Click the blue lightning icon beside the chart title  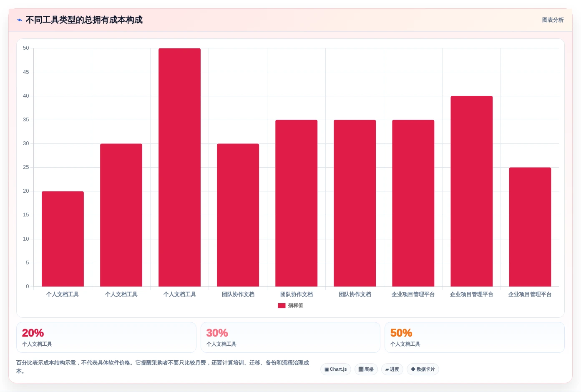click(x=20, y=20)
